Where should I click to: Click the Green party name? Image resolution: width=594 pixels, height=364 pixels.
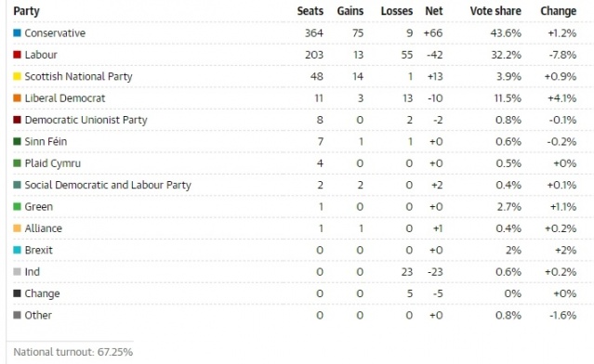(39, 206)
